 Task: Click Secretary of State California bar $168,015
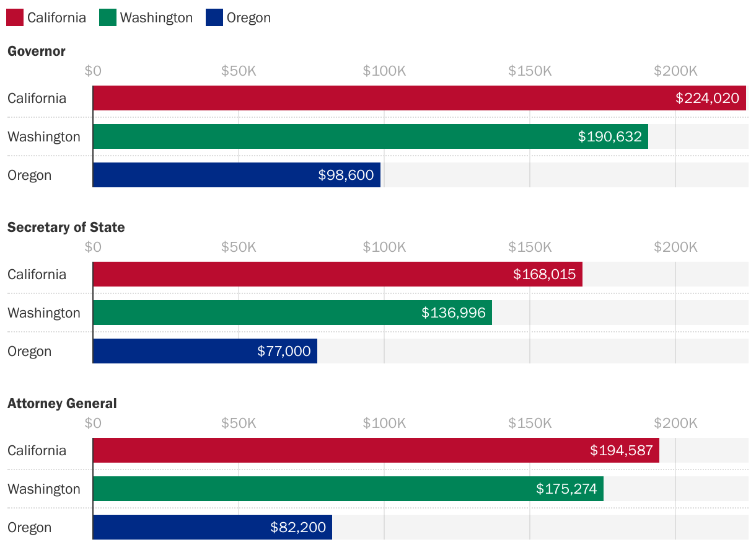(x=338, y=274)
